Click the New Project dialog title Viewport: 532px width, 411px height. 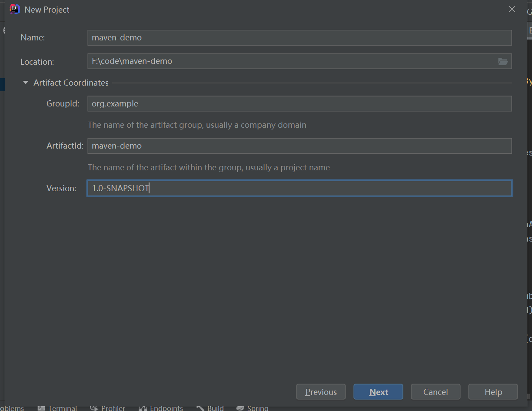pyautogui.click(x=47, y=9)
